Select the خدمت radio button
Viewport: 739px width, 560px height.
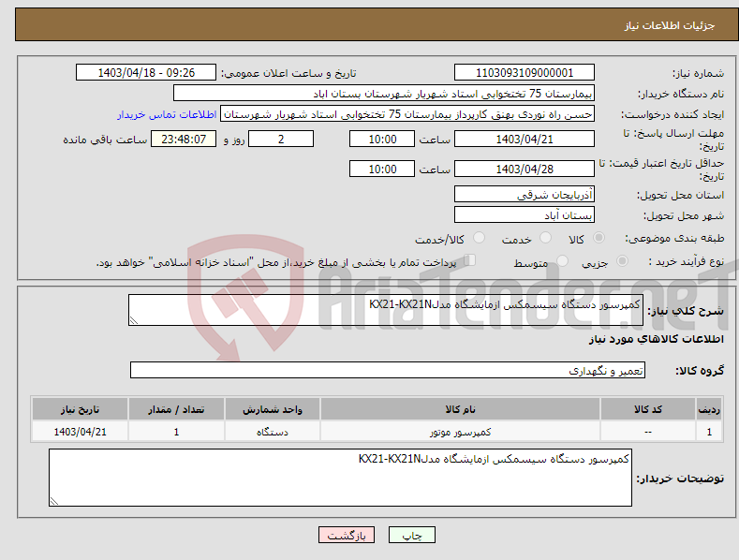(x=545, y=238)
